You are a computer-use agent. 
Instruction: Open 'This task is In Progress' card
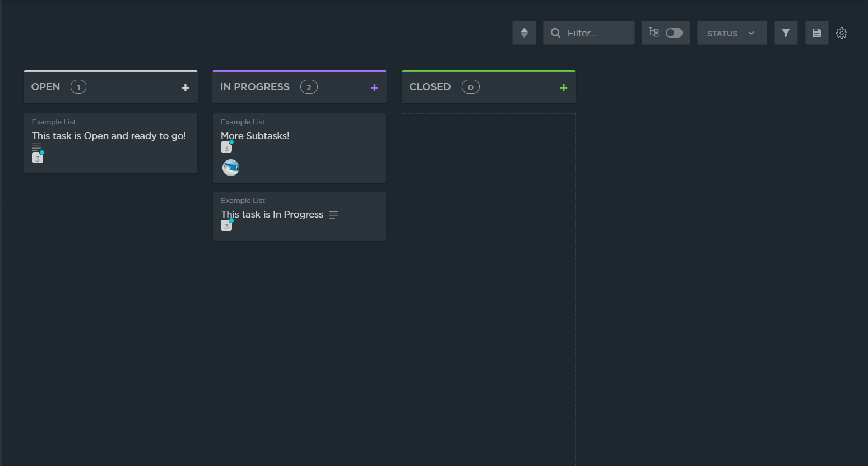(x=299, y=216)
